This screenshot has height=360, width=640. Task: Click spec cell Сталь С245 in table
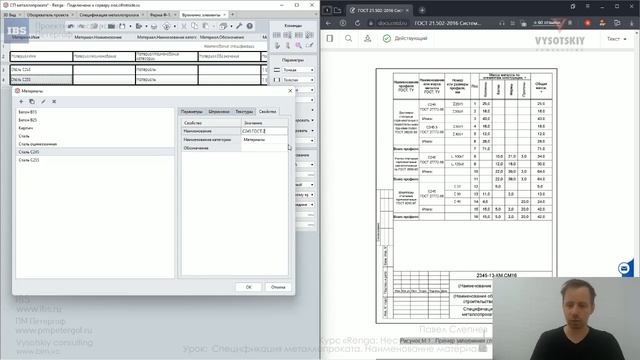41,70
